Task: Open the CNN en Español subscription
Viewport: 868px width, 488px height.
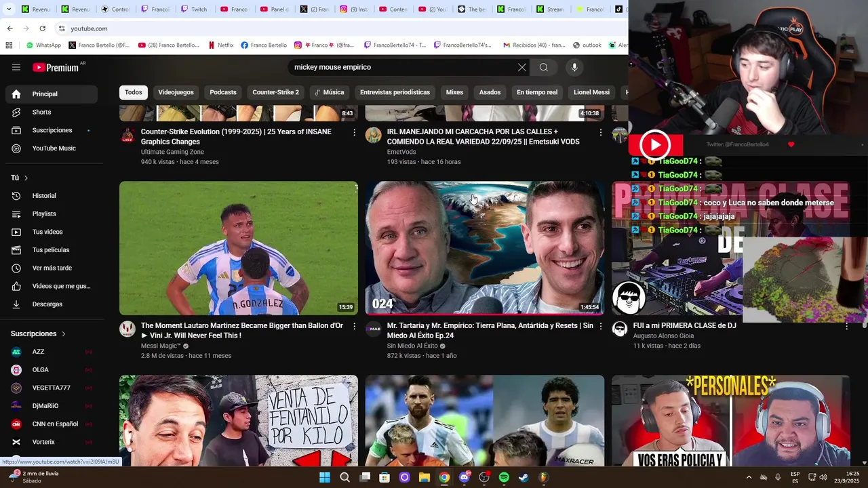Action: (52, 424)
